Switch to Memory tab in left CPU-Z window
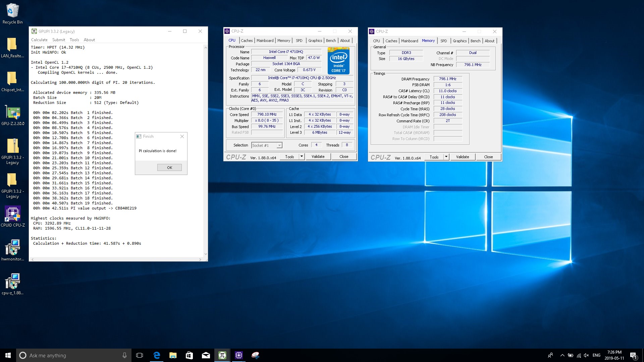644x362 pixels. coord(284,41)
